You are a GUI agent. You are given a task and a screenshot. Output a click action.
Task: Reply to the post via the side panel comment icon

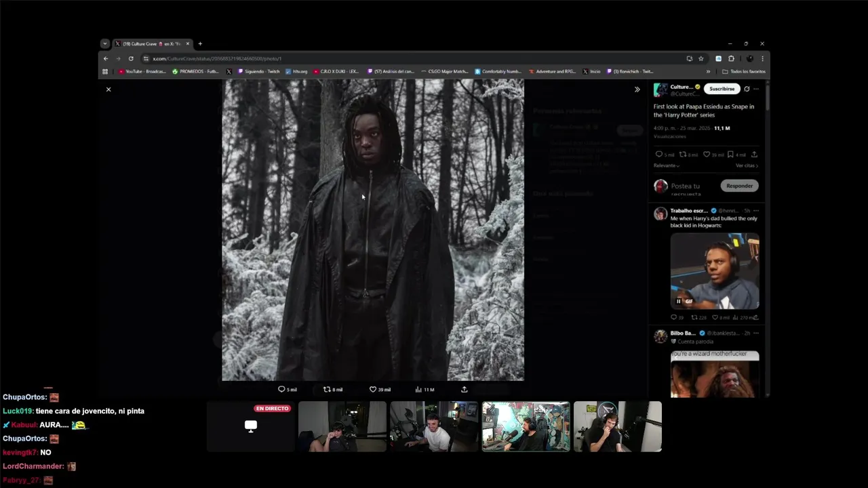tap(658, 155)
